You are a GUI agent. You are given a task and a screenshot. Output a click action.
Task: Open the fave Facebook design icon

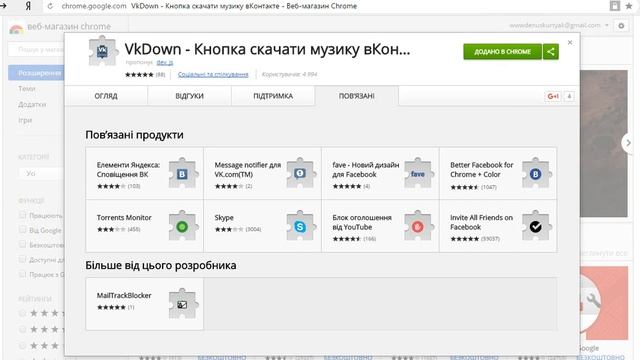click(x=418, y=173)
